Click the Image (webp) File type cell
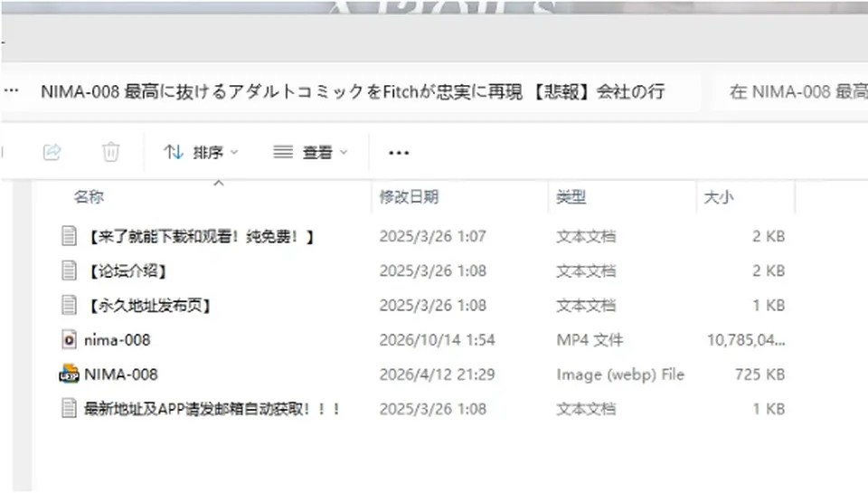868x493 pixels. 620,375
